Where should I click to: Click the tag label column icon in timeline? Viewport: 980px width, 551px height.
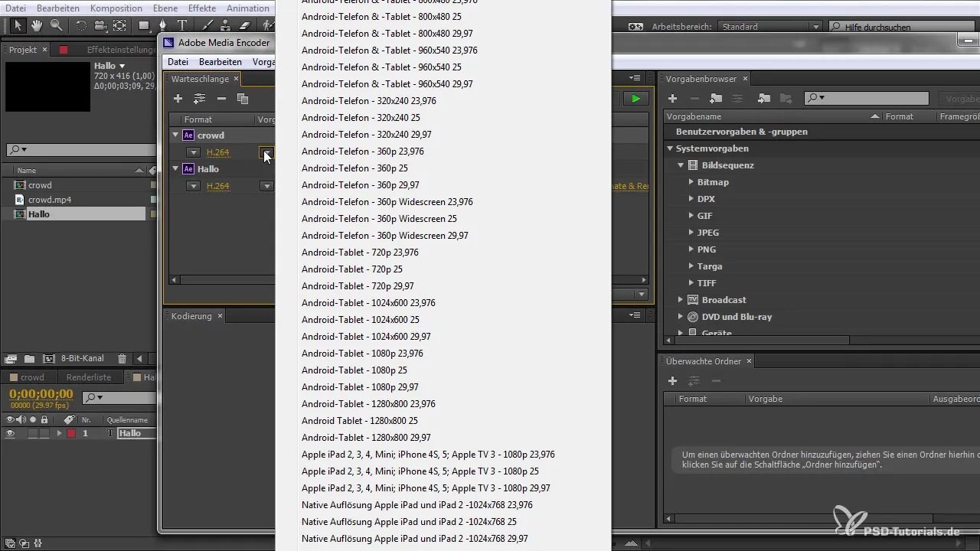point(69,419)
